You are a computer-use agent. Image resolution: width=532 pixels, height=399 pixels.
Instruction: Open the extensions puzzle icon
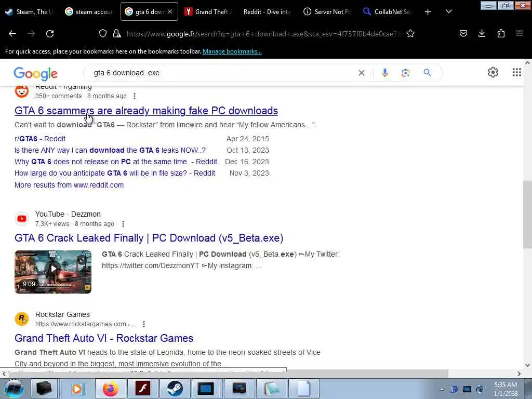[501, 33]
